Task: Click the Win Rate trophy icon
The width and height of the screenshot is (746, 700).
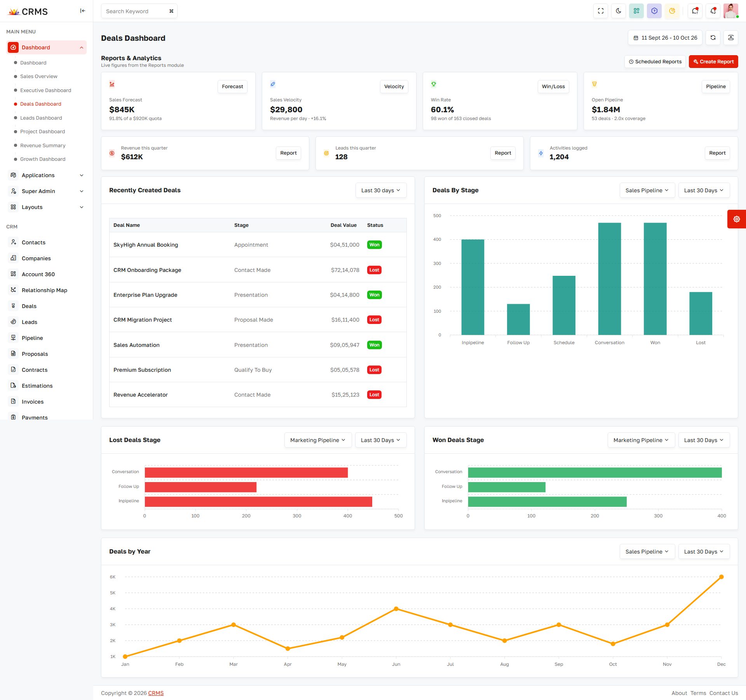Action: tap(434, 84)
